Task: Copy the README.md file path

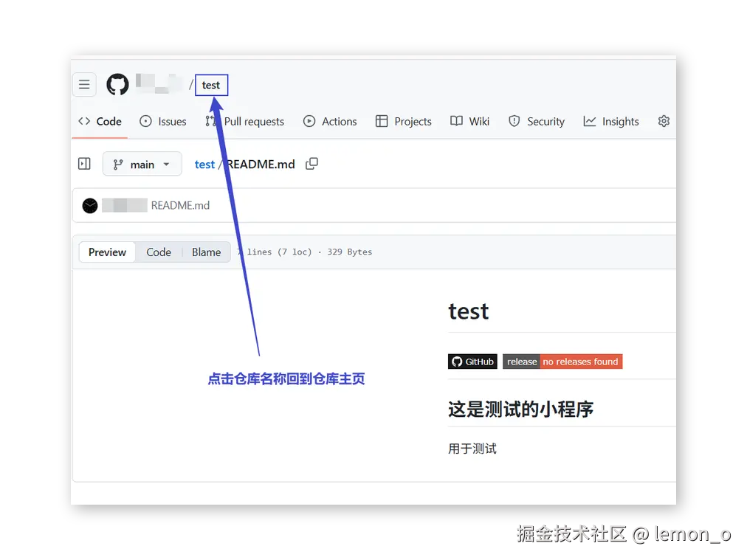Action: click(x=311, y=164)
